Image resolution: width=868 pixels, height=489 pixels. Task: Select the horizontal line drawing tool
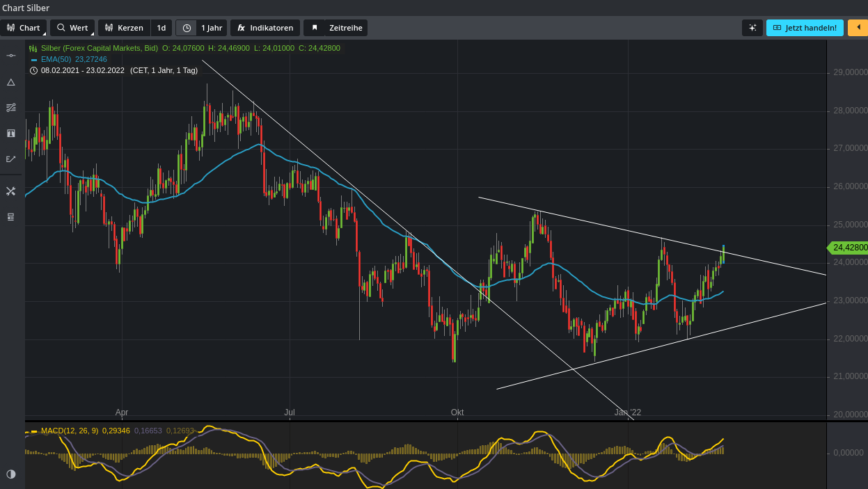[x=10, y=56]
